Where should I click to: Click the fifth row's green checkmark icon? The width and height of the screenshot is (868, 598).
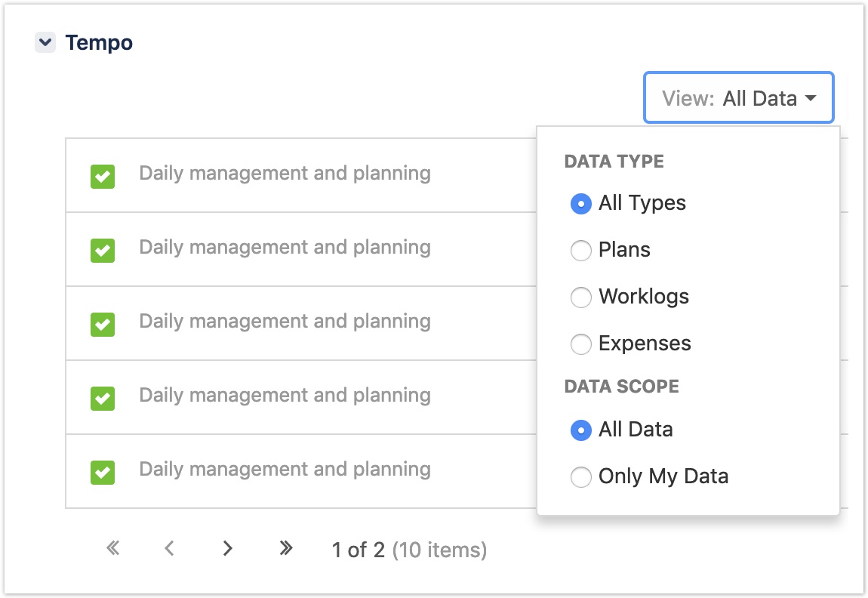tap(103, 472)
